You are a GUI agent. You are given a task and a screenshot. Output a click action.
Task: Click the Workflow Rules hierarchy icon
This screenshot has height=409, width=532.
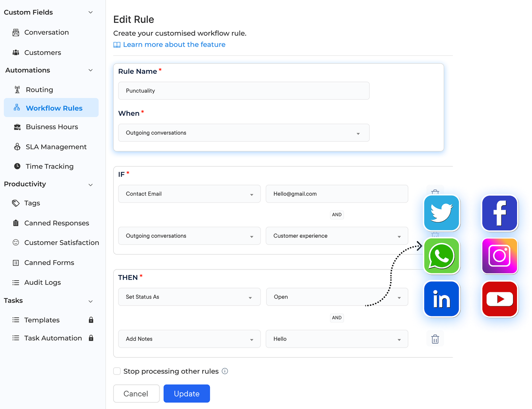point(17,107)
